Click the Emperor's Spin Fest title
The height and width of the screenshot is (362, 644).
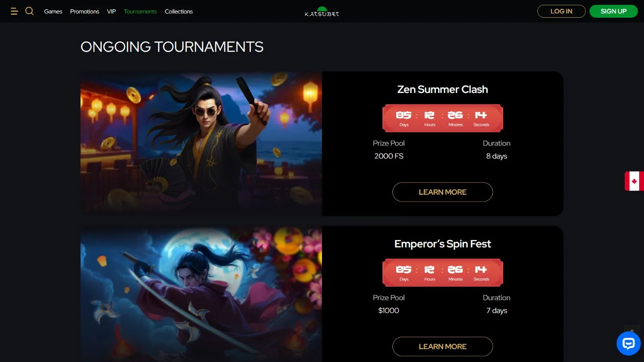tap(442, 244)
